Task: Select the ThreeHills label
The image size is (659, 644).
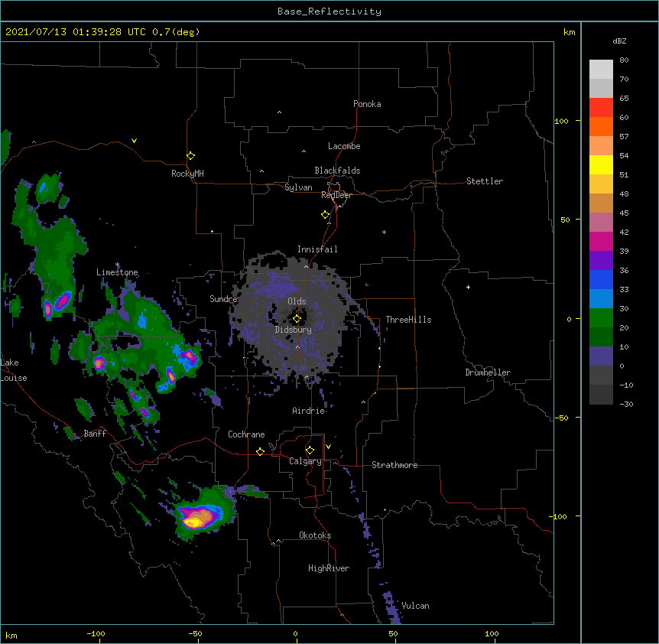Action: (408, 320)
